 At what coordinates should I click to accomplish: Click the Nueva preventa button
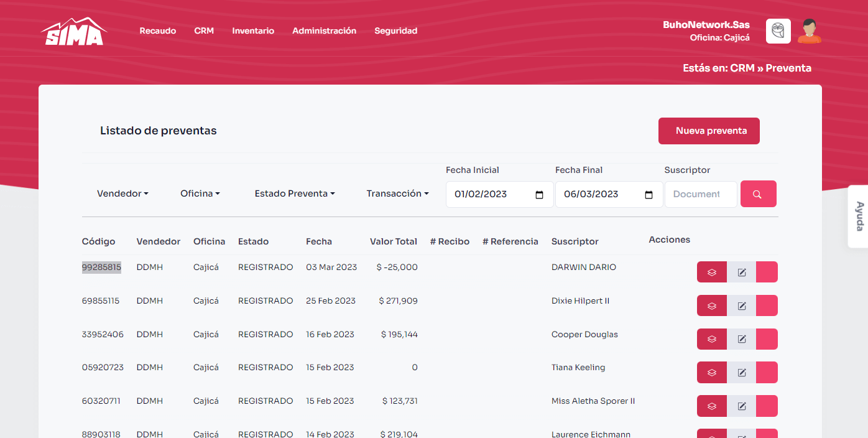(x=709, y=131)
